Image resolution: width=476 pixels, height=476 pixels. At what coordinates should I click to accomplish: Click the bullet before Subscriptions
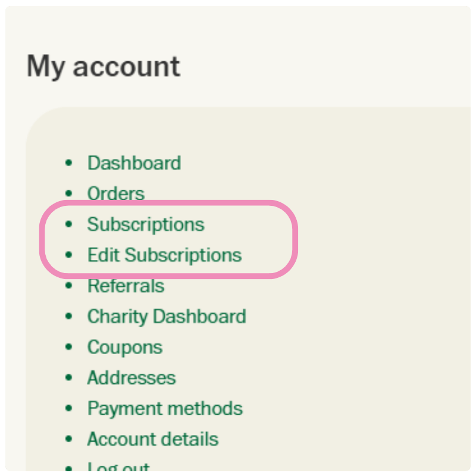click(69, 224)
